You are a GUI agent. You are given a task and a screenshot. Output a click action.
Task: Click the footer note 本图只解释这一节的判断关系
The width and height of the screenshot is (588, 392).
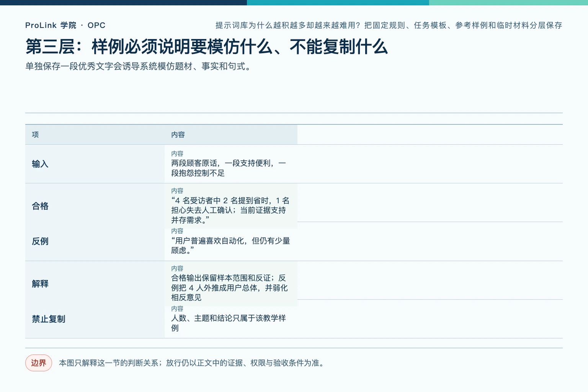(x=193, y=363)
